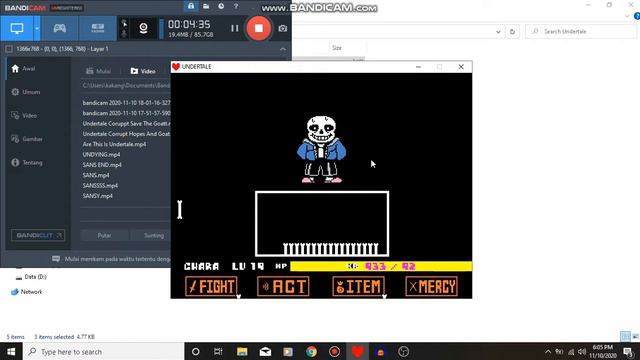Select file UNDYING.mp4 in list
The height and width of the screenshot is (360, 640).
[101, 154]
